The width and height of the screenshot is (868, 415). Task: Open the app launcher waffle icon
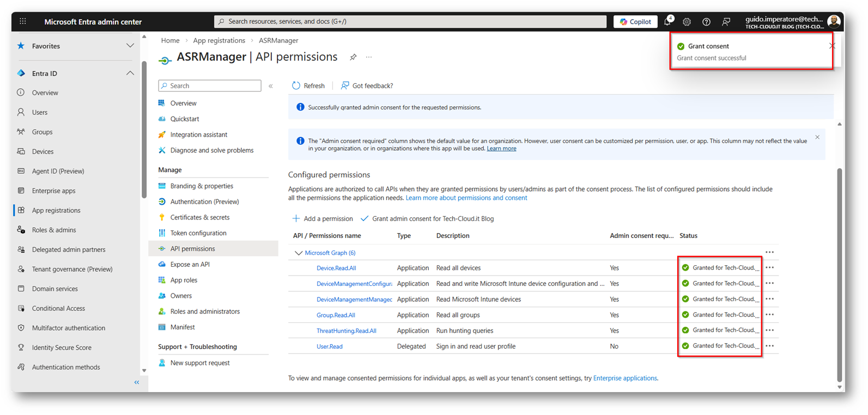pos(23,22)
